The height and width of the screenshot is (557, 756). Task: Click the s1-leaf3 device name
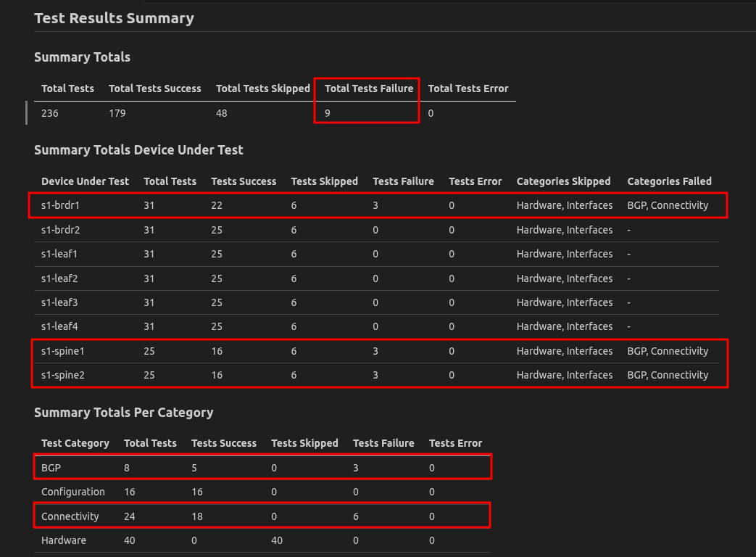pos(59,302)
